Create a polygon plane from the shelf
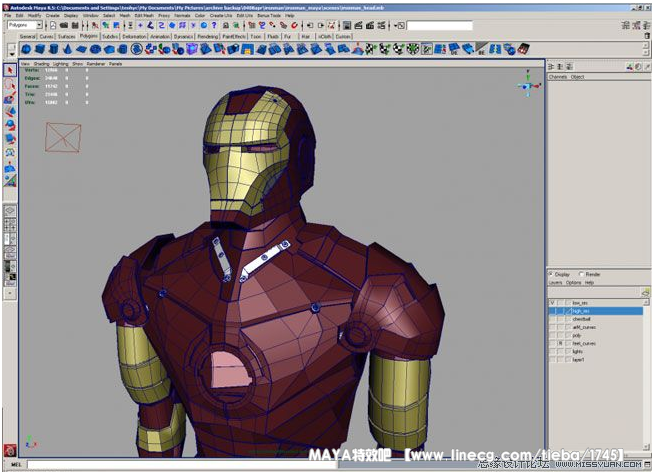Image resolution: width=658 pixels, height=472 pixels. [81, 50]
